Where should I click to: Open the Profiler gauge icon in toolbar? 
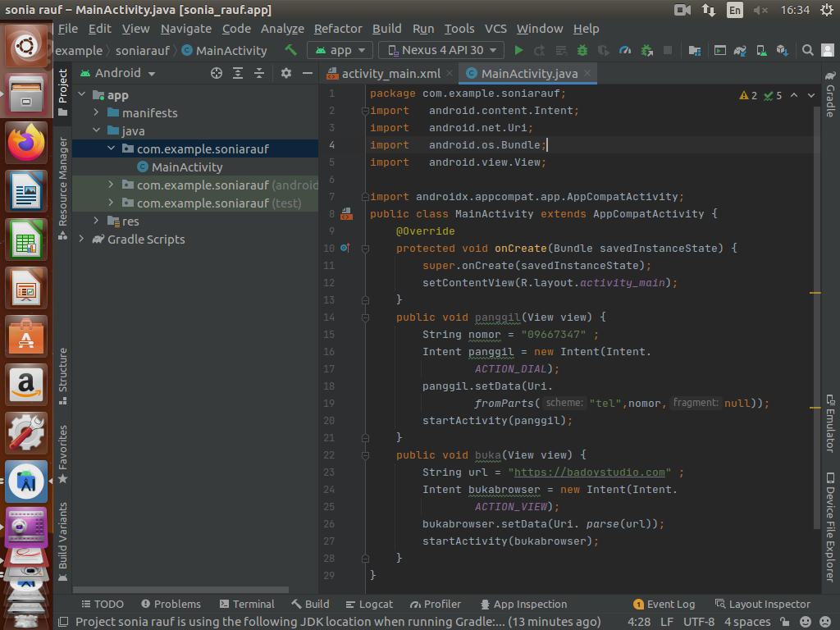pos(625,50)
